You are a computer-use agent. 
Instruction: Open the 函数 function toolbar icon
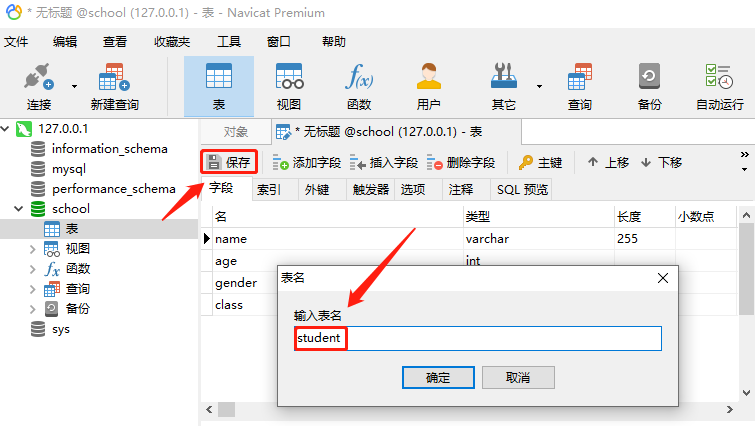(359, 87)
